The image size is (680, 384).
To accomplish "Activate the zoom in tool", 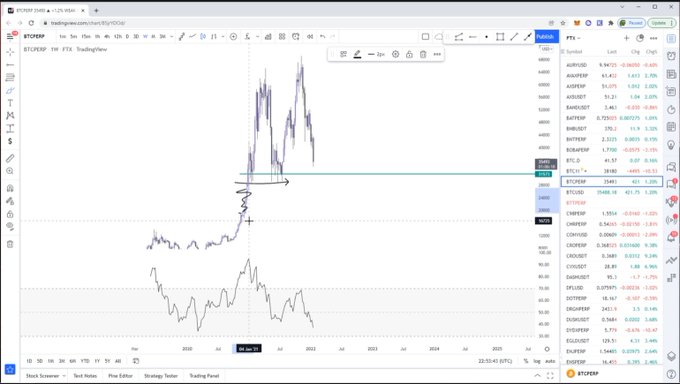I will point(10,171).
